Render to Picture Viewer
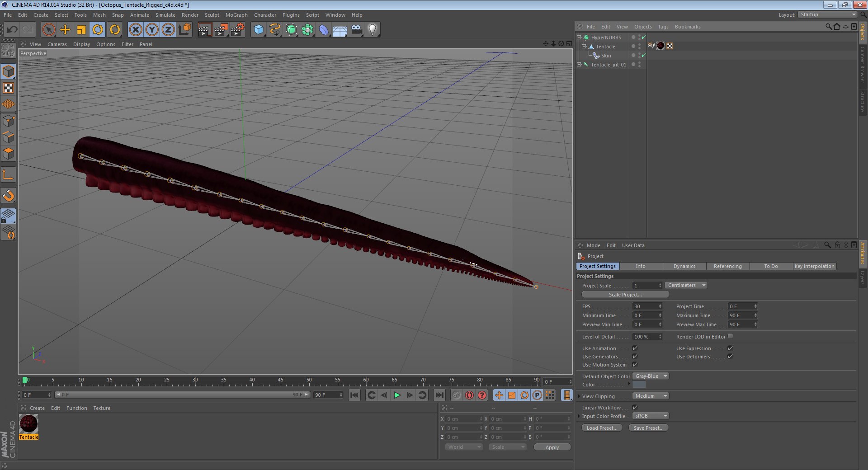The image size is (868, 470). click(x=221, y=30)
